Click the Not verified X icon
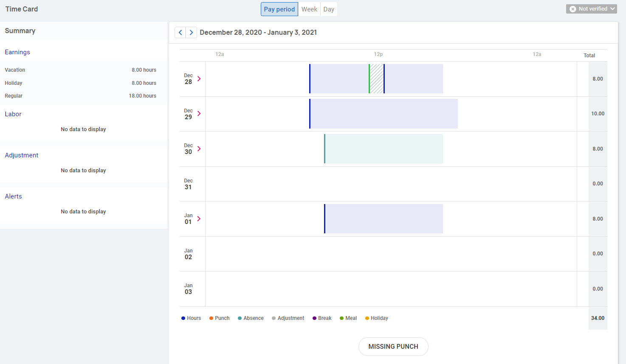 click(x=573, y=9)
